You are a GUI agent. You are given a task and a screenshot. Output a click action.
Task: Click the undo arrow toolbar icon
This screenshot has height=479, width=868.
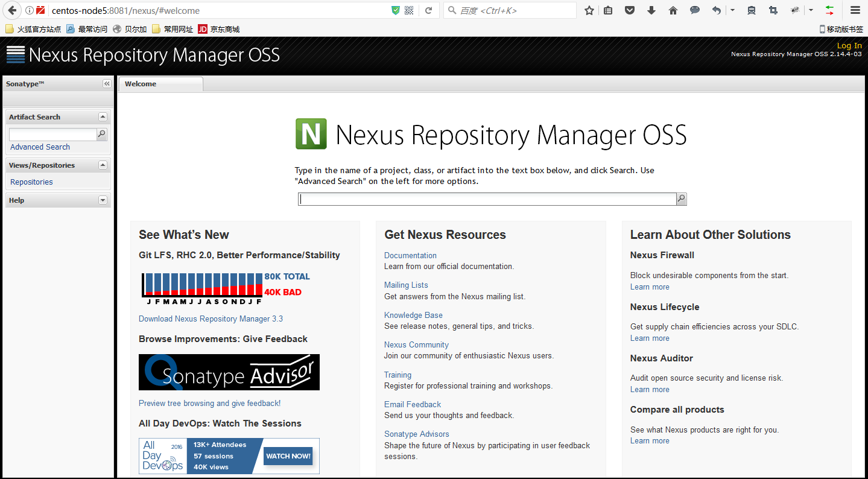(x=717, y=10)
